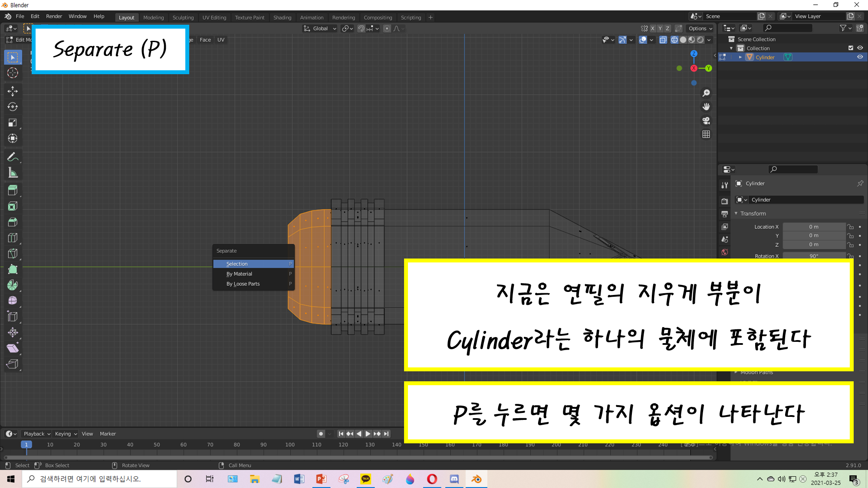
Task: Uncheck the Collection exclude checkbox
Action: [851, 48]
